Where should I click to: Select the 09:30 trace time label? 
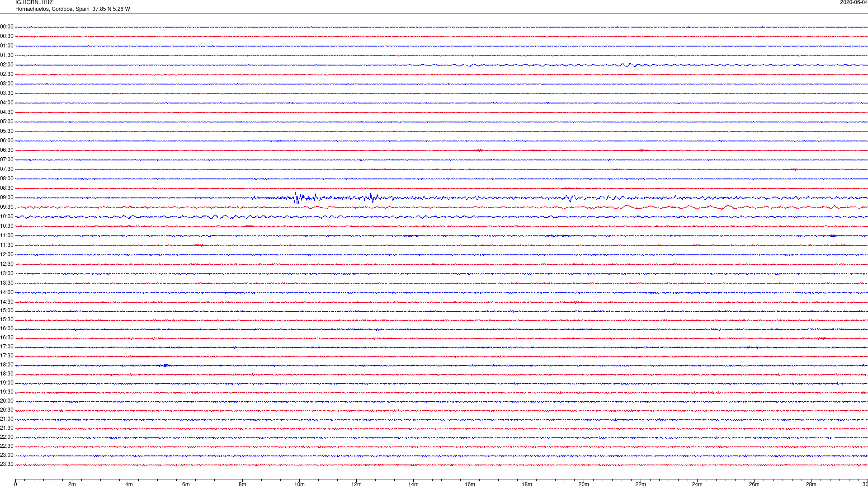tap(7, 207)
